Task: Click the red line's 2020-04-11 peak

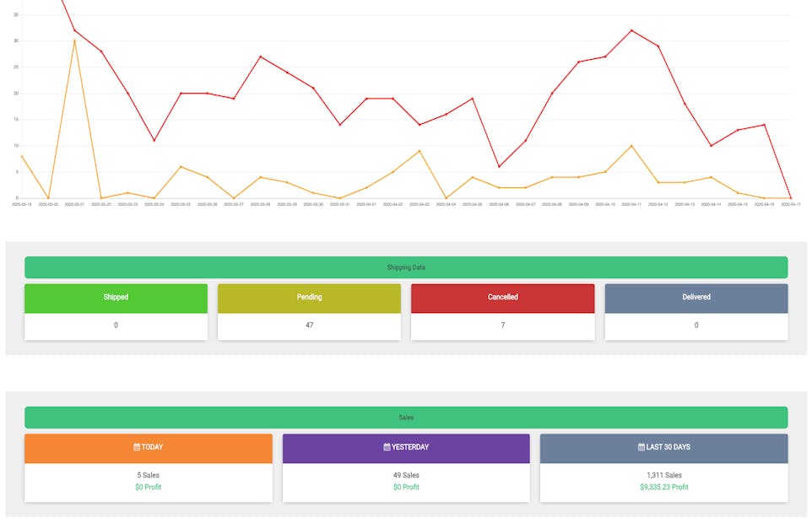Action: coord(631,30)
